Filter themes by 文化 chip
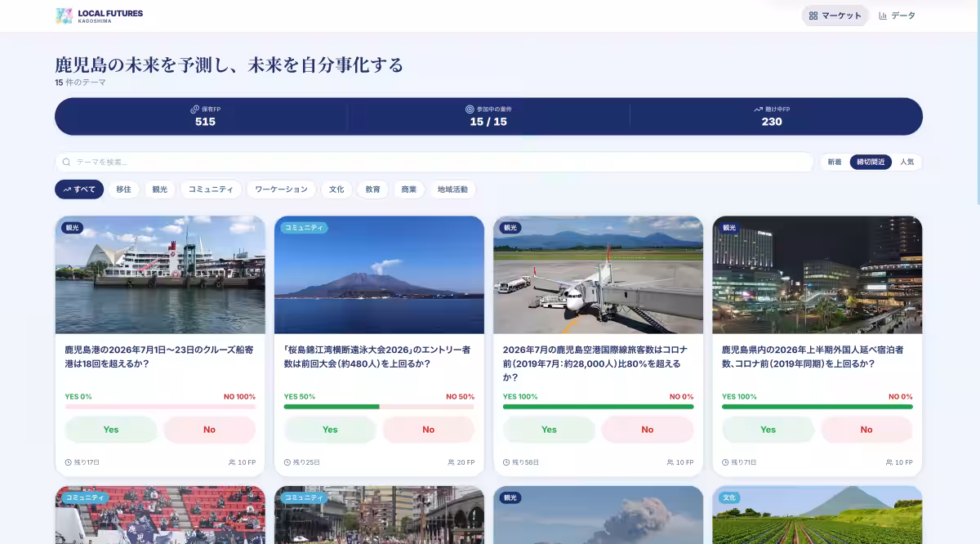 click(x=336, y=190)
